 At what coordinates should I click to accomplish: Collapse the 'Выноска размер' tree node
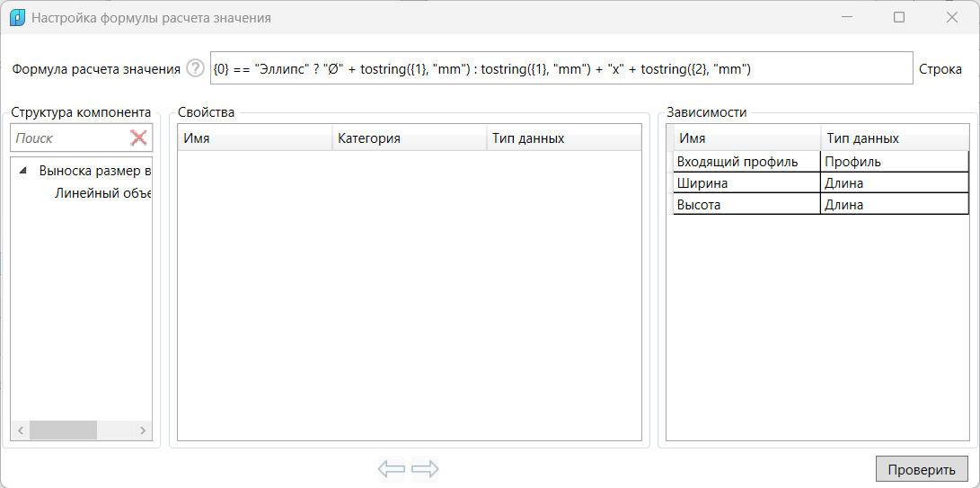pyautogui.click(x=22, y=171)
